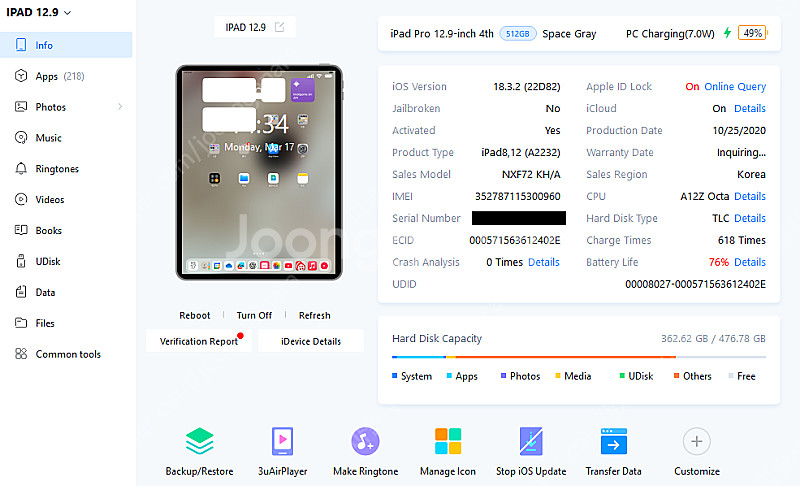Click the green charging bolt icon
This screenshot has width=800, height=486.
pos(727,33)
